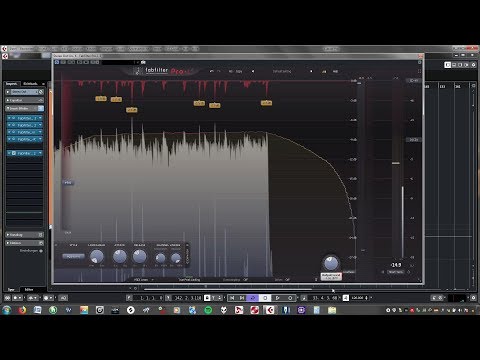Click the MIDI Learn button in Pro-L
This screenshot has height=360, width=480.
coord(141,280)
